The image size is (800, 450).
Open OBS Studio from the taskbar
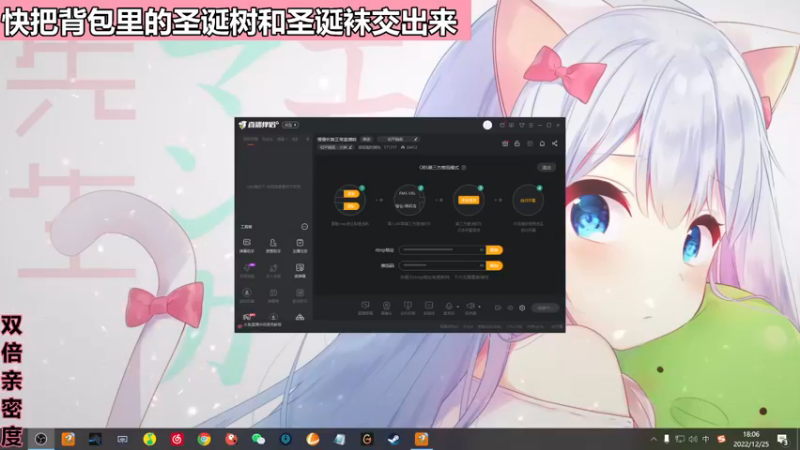pos(41,439)
